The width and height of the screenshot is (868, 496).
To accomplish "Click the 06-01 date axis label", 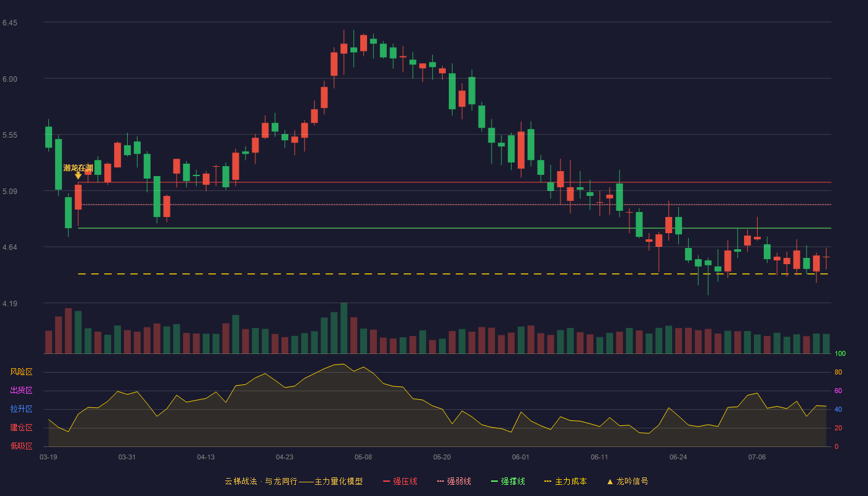I will pos(521,457).
